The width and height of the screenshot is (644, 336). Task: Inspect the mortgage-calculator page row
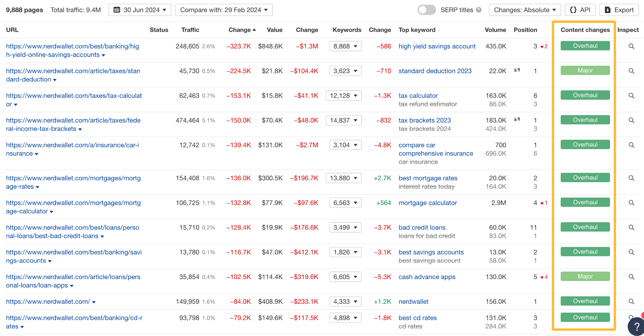coord(631,203)
